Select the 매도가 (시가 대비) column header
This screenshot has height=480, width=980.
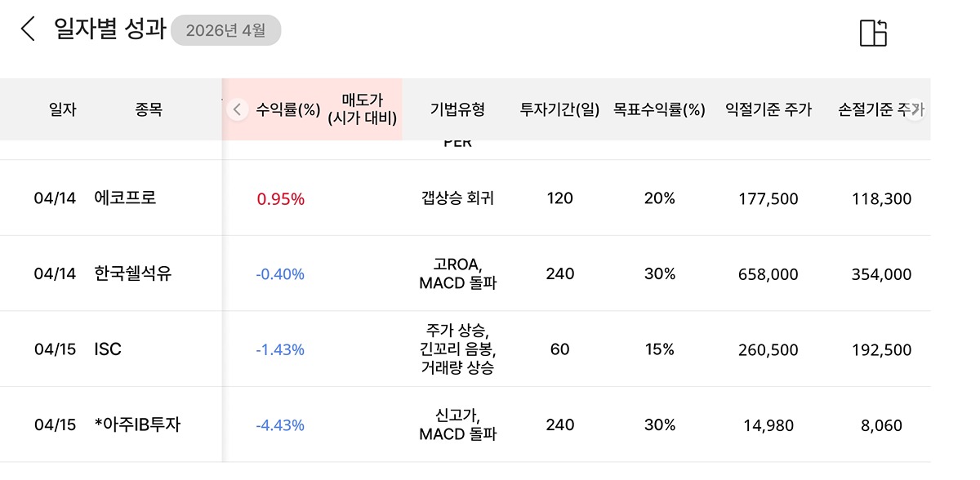point(362,109)
